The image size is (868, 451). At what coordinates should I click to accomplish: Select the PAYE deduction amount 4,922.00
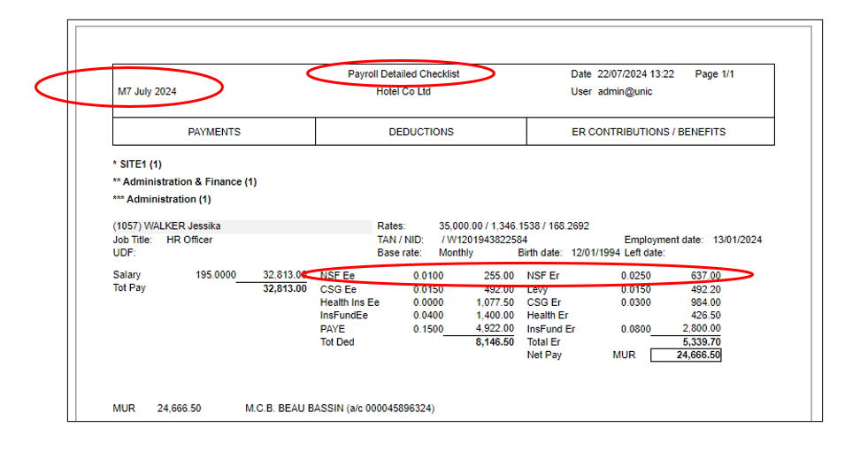[x=494, y=329]
